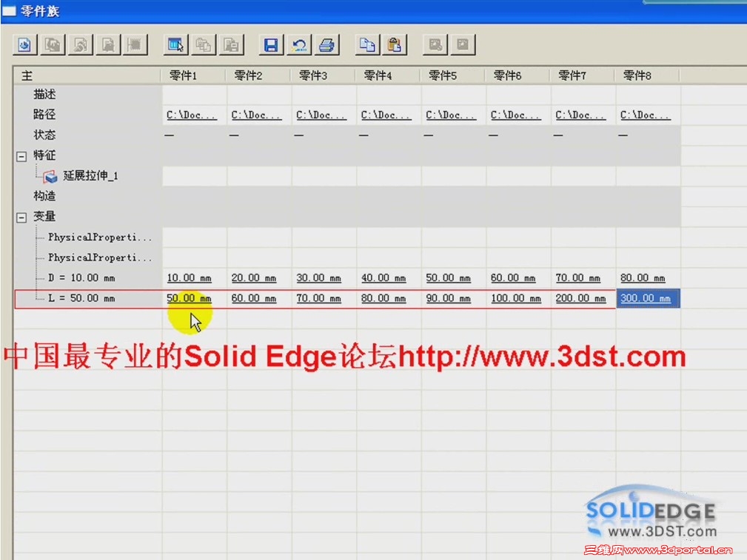Click the 零件5 column header

click(453, 75)
